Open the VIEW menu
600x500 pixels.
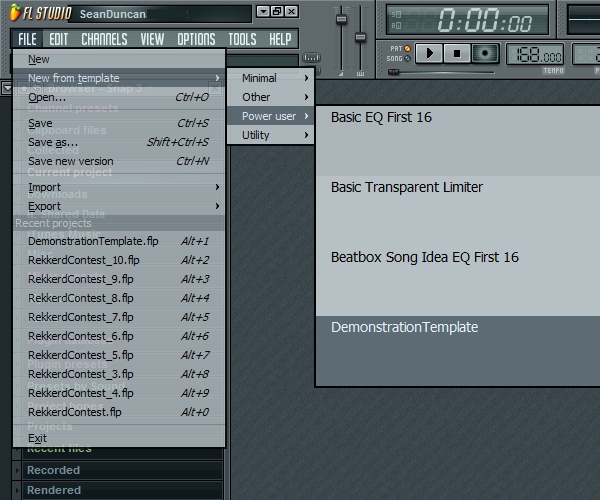152,39
